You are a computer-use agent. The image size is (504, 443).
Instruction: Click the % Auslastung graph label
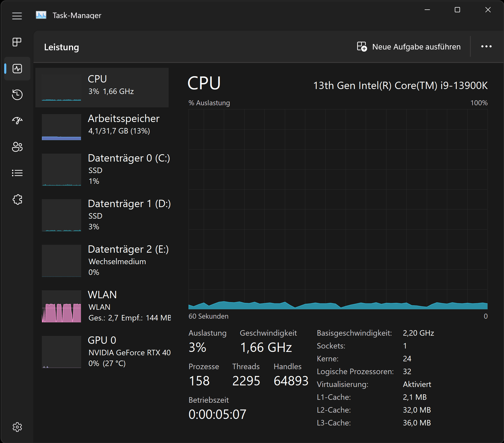pos(209,103)
